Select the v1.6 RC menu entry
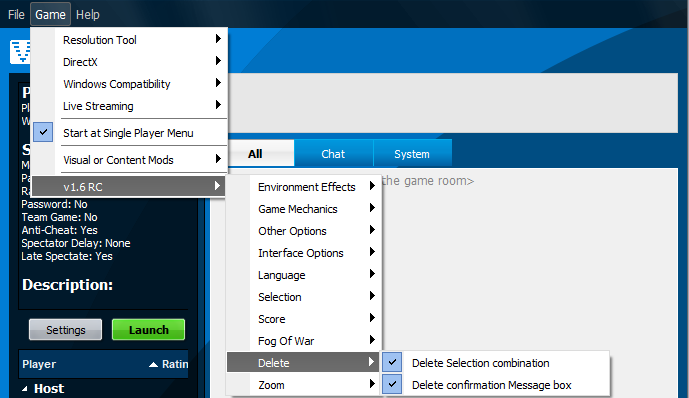 click(129, 187)
